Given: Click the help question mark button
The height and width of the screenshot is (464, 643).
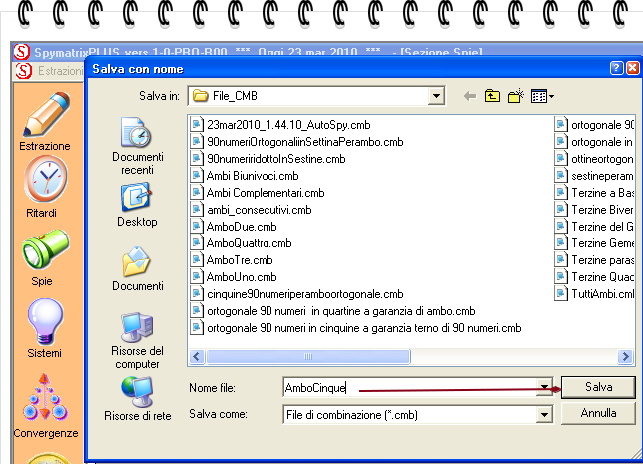Looking at the screenshot, I should click(x=616, y=68).
